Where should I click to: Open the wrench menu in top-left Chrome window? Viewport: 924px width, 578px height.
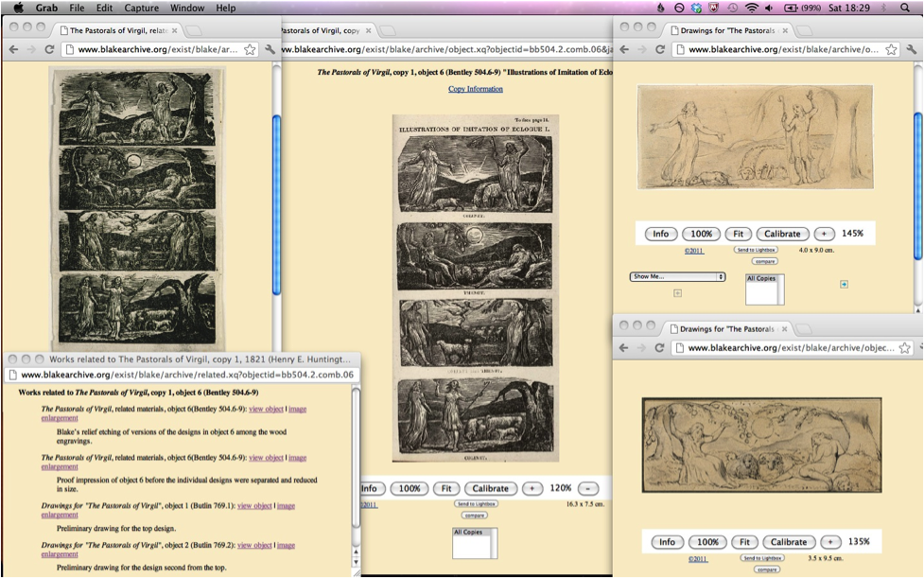tap(270, 49)
